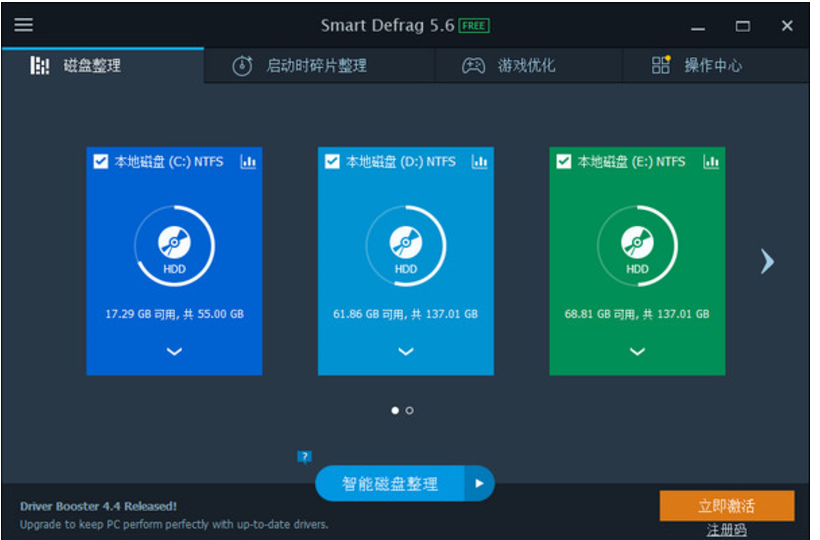Image resolution: width=820 pixels, height=540 pixels.
Task: Click the HDD disc icon for drive E
Action: (x=637, y=242)
